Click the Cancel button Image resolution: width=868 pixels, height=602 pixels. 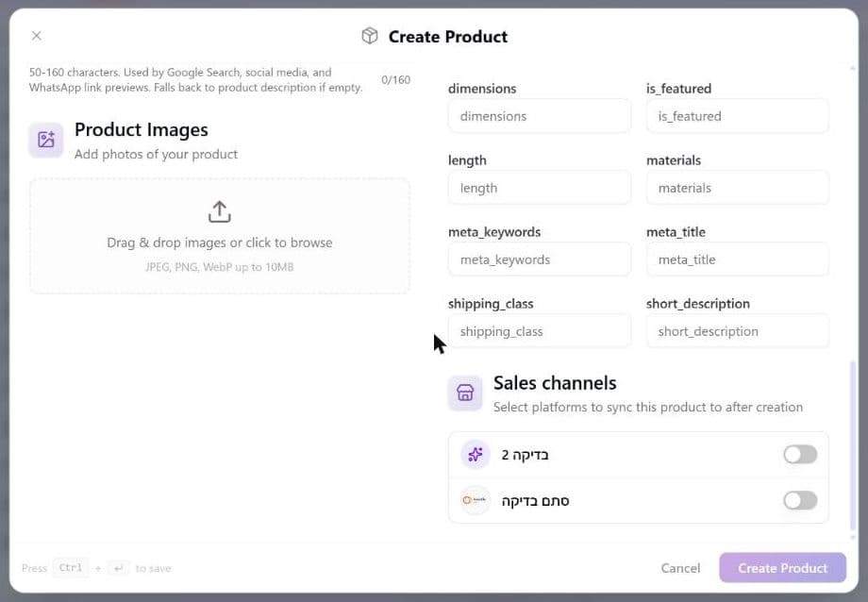point(680,568)
